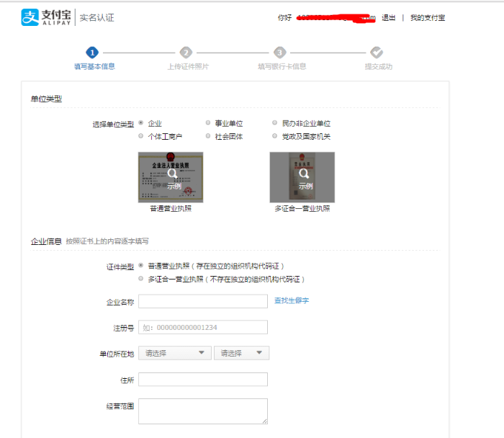Click the 社会团体 label text
The height and width of the screenshot is (438, 504).
(x=229, y=137)
